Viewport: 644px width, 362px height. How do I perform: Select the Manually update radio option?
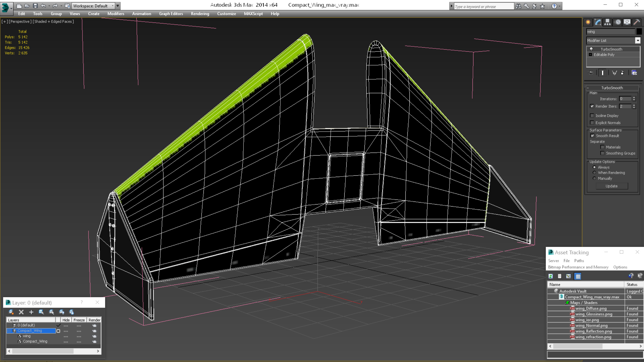(594, 178)
